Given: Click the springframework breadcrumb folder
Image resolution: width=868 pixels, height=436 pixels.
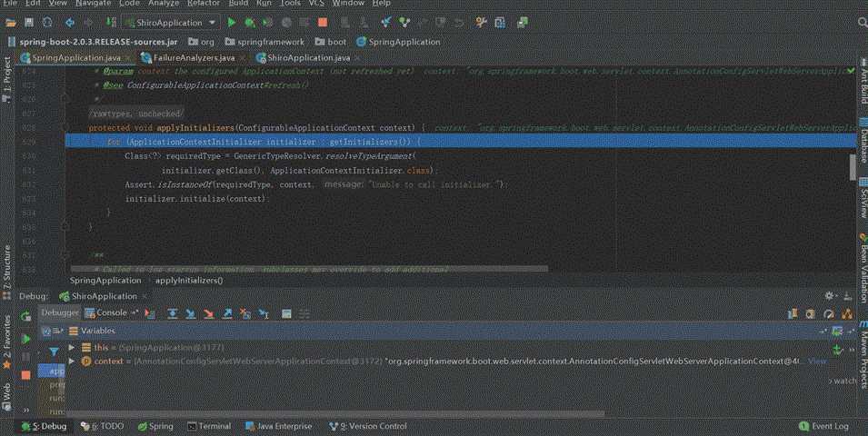Looking at the screenshot, I should [x=264, y=42].
